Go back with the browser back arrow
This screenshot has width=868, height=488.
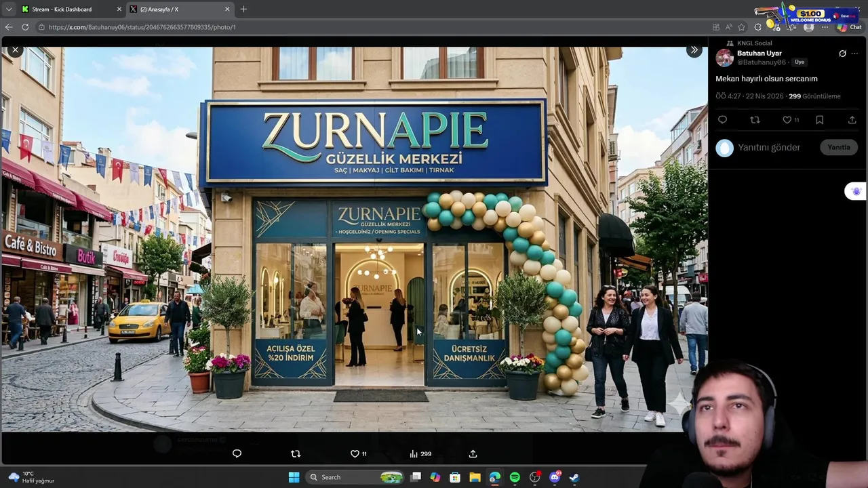coord(8,27)
